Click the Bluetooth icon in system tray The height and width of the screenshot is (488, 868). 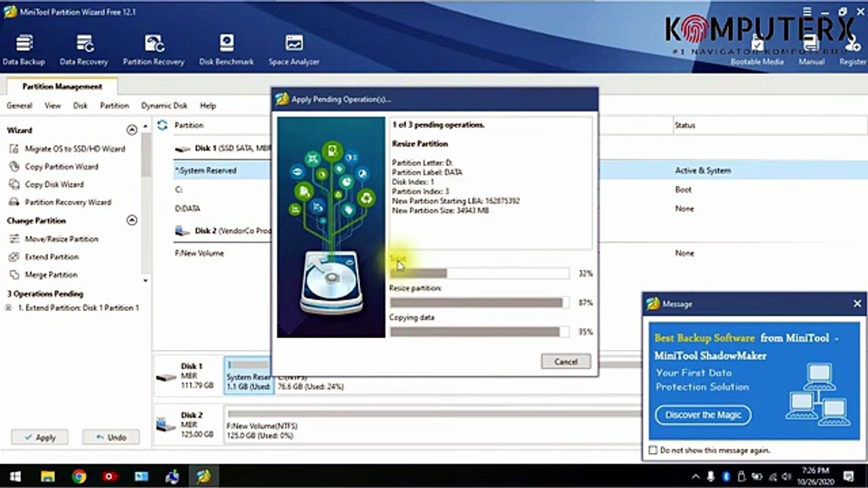coord(726,476)
